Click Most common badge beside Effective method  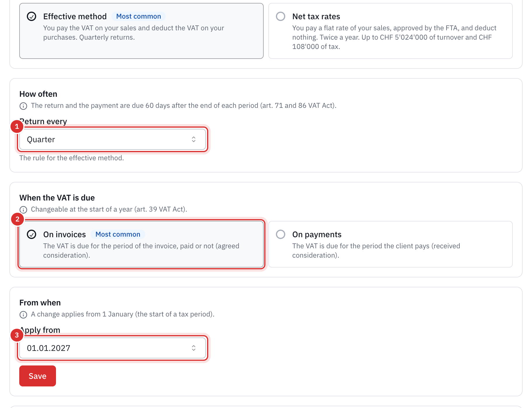(139, 16)
